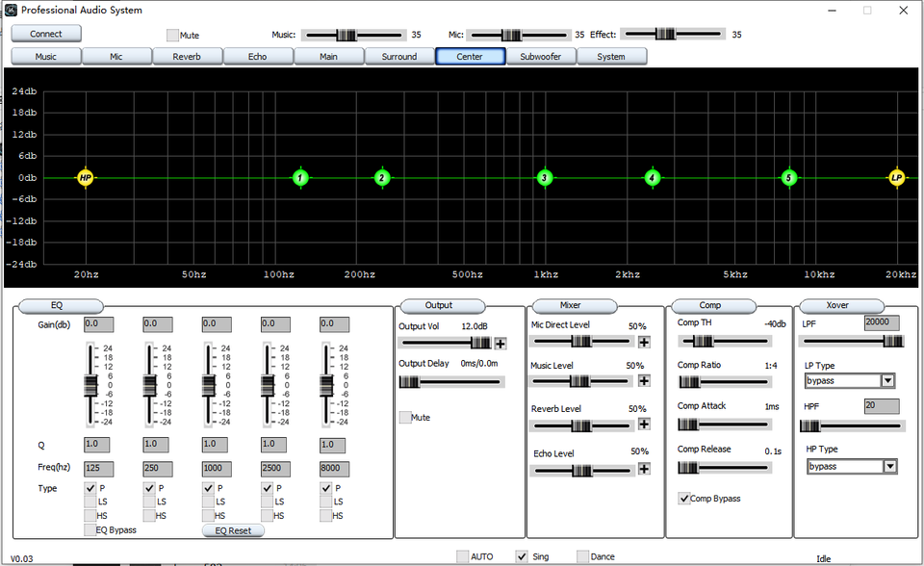Select EQ band node 1 on graph

coord(300,178)
